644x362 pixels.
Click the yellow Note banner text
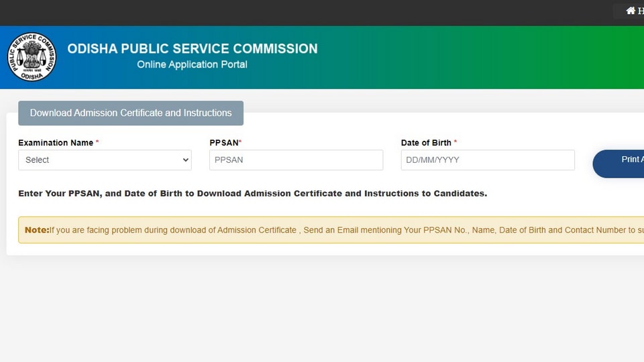pyautogui.click(x=331, y=230)
